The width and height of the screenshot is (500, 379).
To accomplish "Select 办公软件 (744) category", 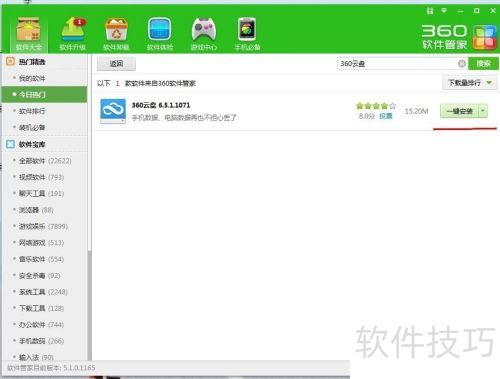I will tap(41, 325).
